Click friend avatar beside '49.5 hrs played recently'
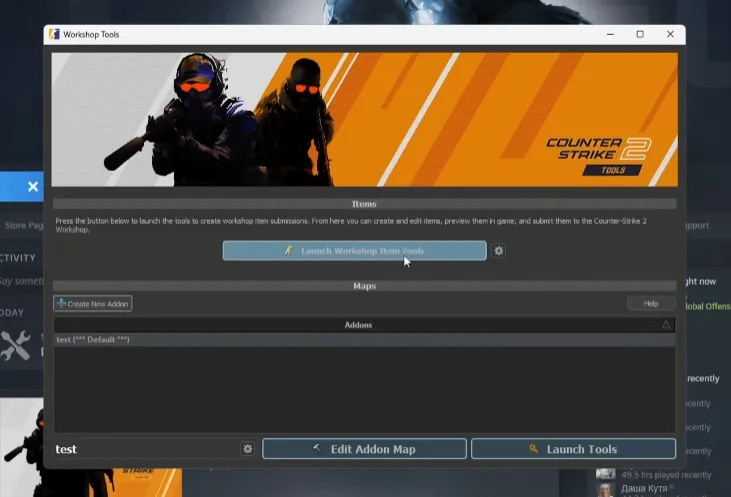731x497 pixels. pos(606,474)
